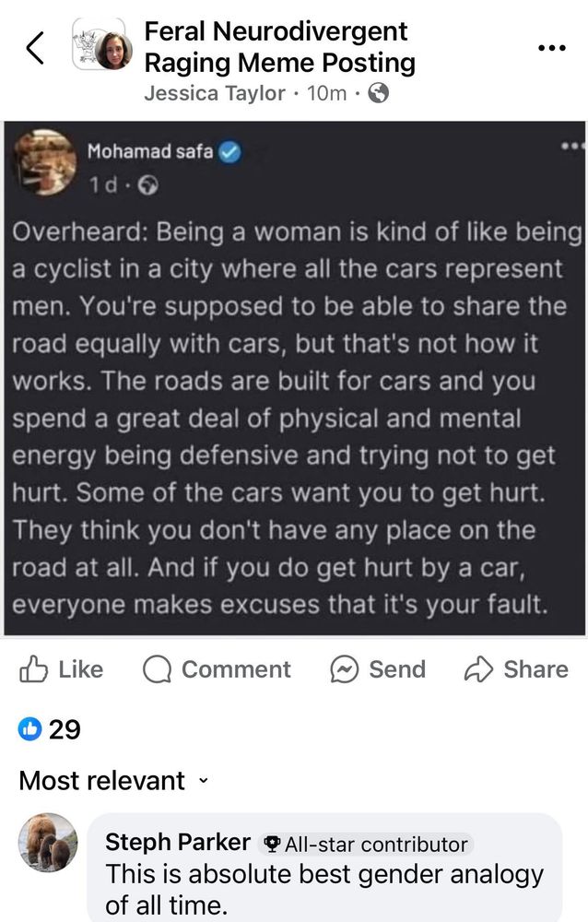Open the shared dark post text image
The width and height of the screenshot is (588, 922).
pos(295,378)
